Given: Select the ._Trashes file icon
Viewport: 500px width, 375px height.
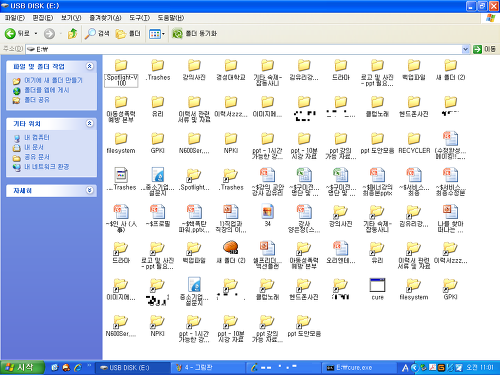Looking at the screenshot, I should (121, 175).
